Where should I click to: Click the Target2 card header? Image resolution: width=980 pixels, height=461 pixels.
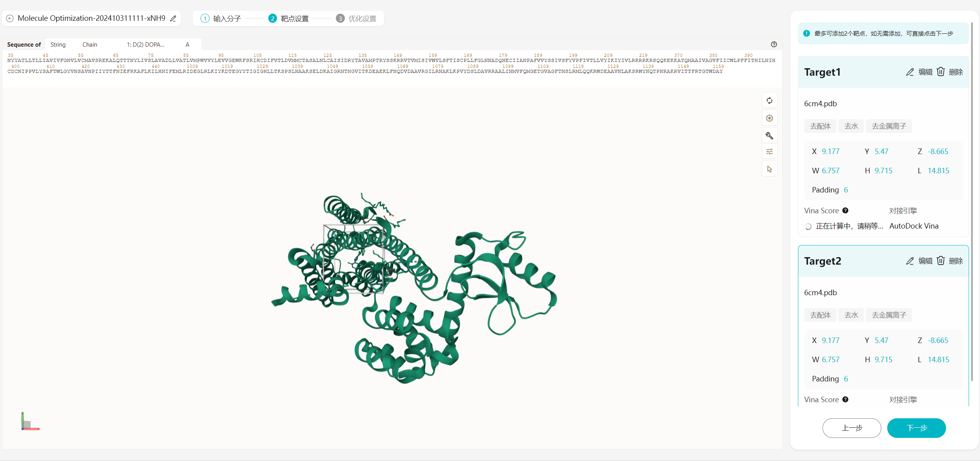[883, 261]
